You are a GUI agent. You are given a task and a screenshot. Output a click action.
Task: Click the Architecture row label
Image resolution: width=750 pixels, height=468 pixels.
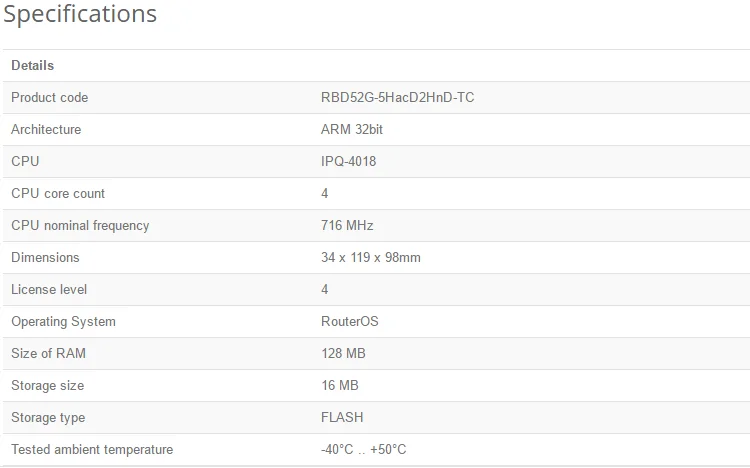coord(46,130)
